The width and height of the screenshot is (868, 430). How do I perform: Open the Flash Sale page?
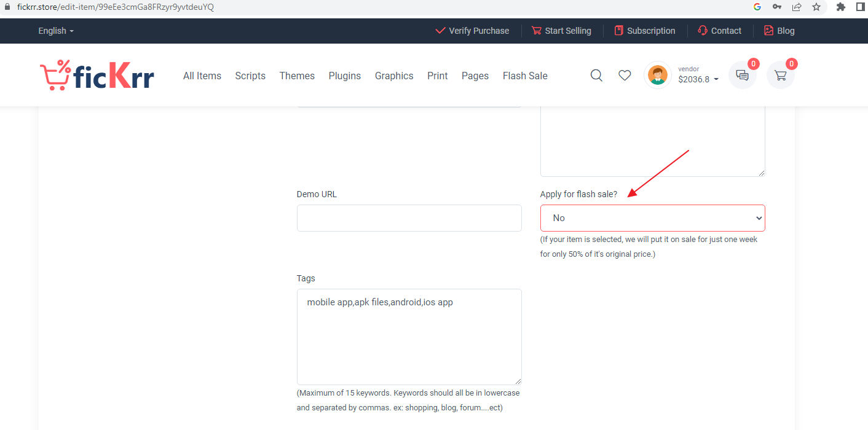(x=525, y=76)
